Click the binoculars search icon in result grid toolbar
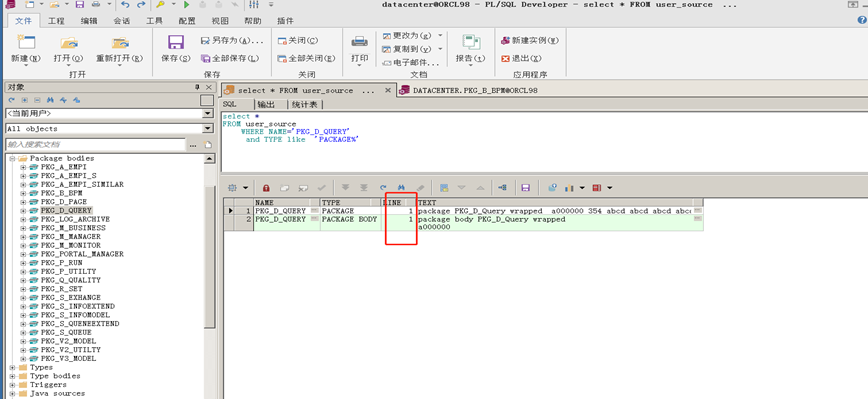Image resolution: width=868 pixels, height=399 pixels. 401,188
